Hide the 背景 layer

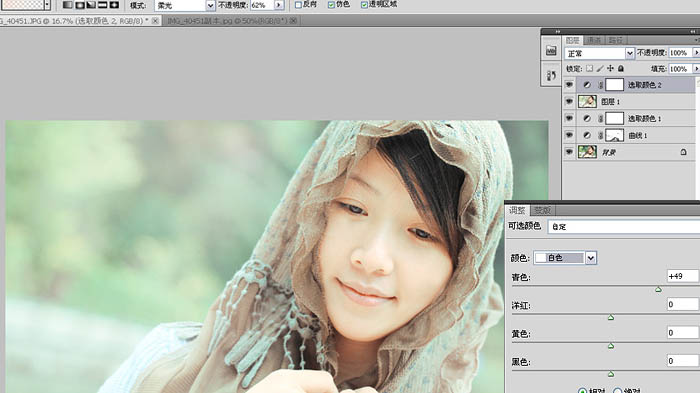coord(569,152)
